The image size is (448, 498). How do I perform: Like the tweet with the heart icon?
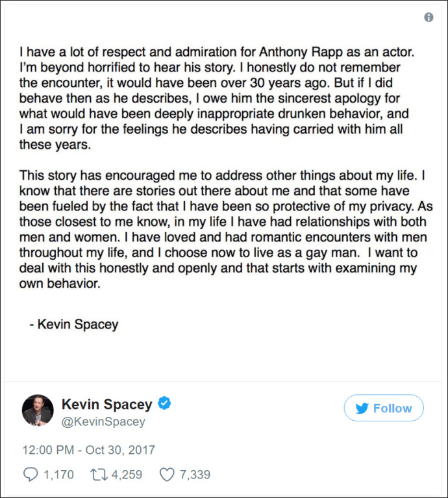[167, 475]
